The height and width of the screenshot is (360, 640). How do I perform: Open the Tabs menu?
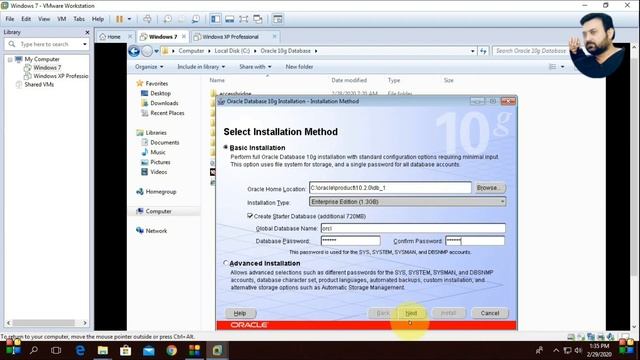tap(79, 19)
